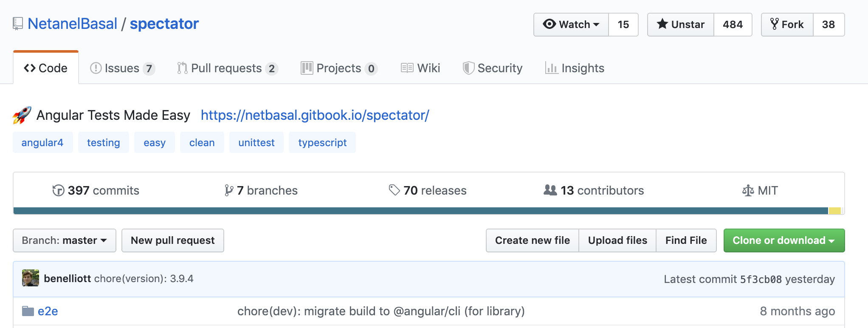Open the Watch notifications dropdown
Image resolution: width=868 pixels, height=328 pixels.
tap(571, 25)
